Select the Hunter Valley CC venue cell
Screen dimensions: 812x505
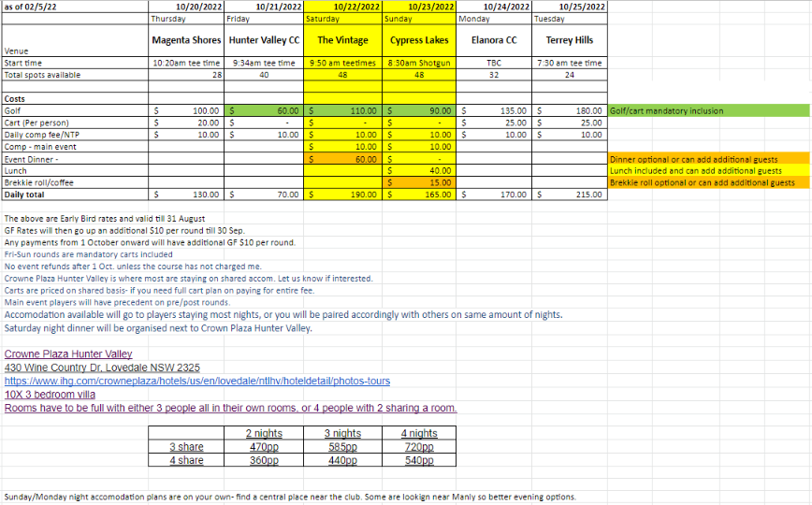(x=264, y=40)
